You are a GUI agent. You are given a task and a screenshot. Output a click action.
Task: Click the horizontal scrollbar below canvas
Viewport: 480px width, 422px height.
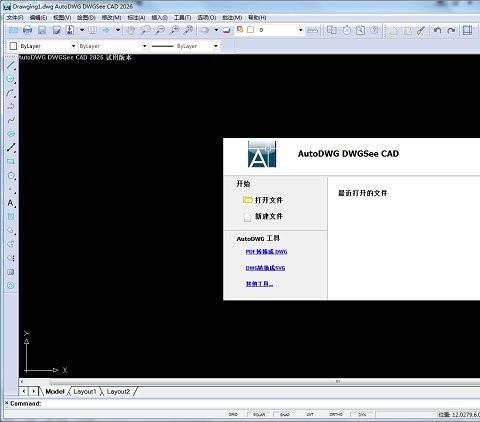click(x=249, y=381)
